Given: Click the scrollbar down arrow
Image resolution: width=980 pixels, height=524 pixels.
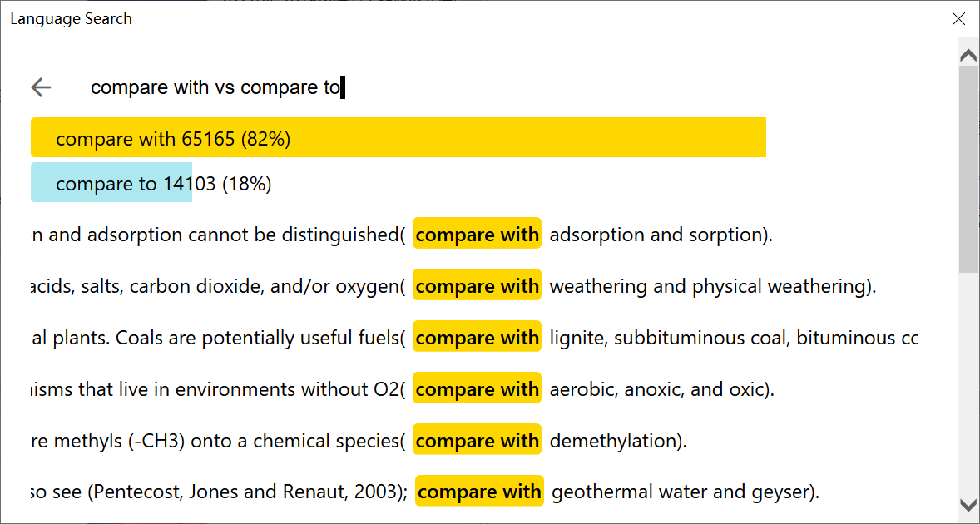Looking at the screenshot, I should pyautogui.click(x=968, y=504).
